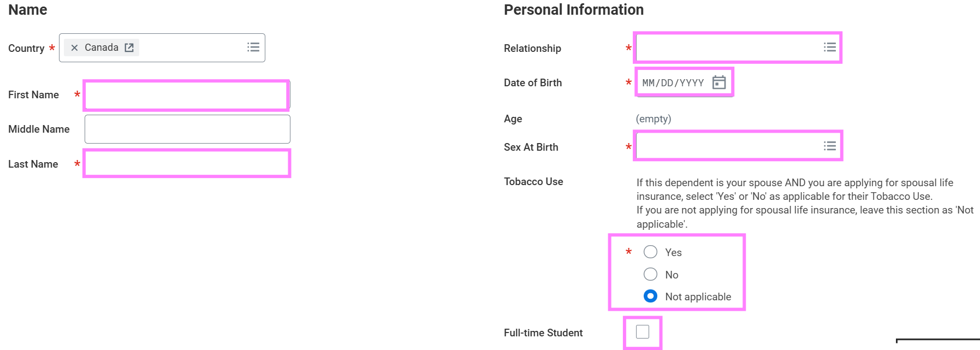This screenshot has width=980, height=350.
Task: Open the Sex At Birth prompt list icon
Action: (x=829, y=146)
